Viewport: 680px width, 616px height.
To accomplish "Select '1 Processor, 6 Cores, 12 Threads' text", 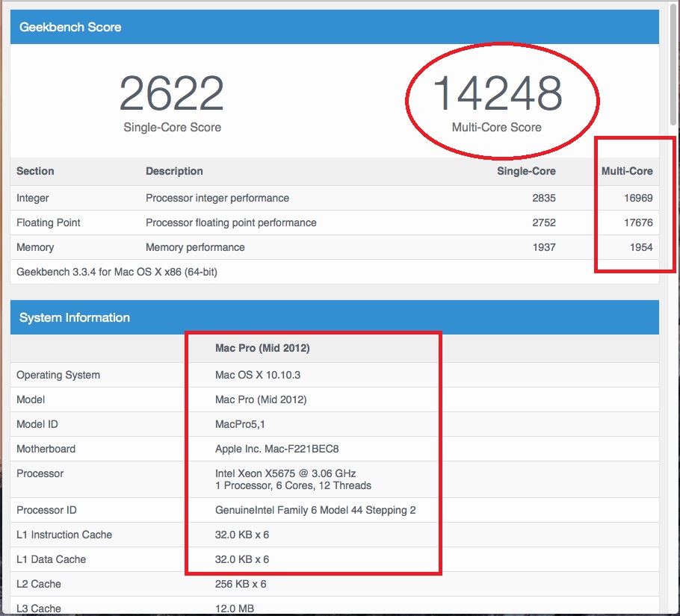I will point(293,486).
